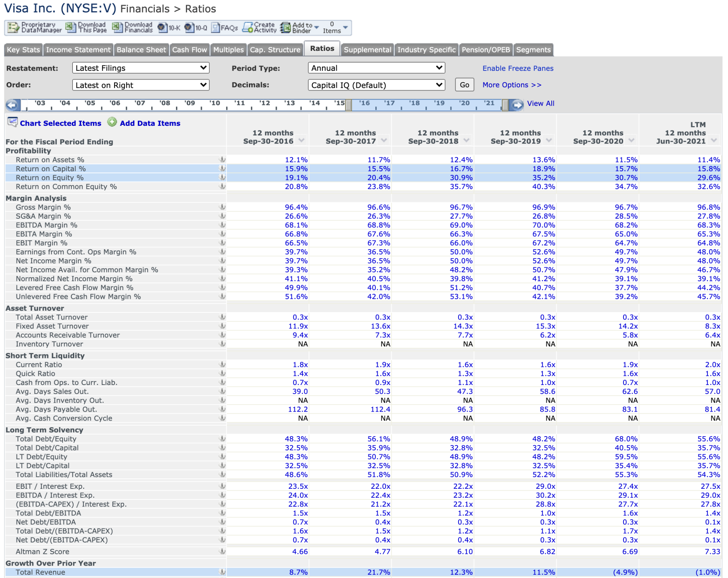Click anchor icon for Total Debt/Equity
This screenshot has height=578, width=728.
pyautogui.click(x=222, y=439)
